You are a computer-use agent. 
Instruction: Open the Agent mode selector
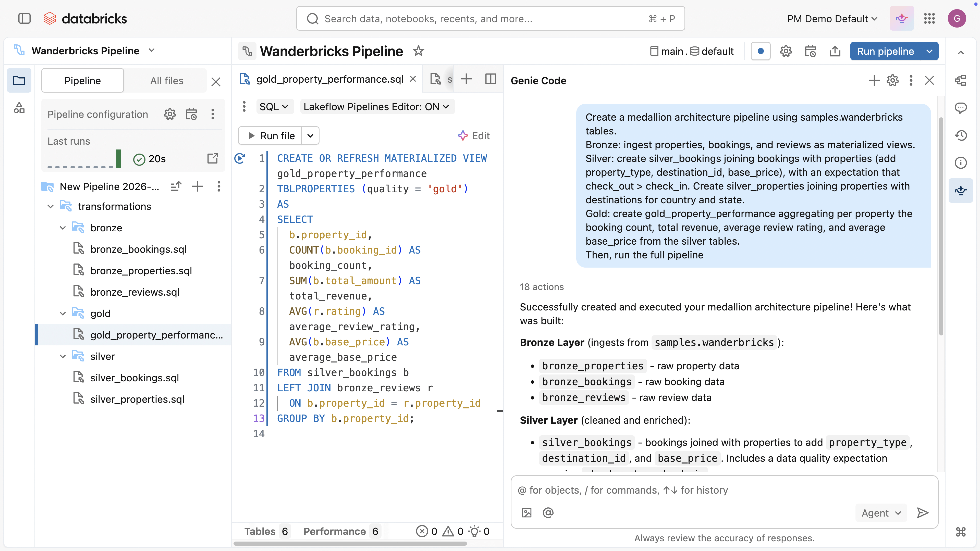881,512
